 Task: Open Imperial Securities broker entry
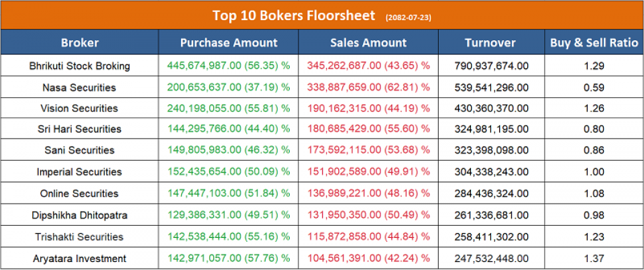click(79, 172)
